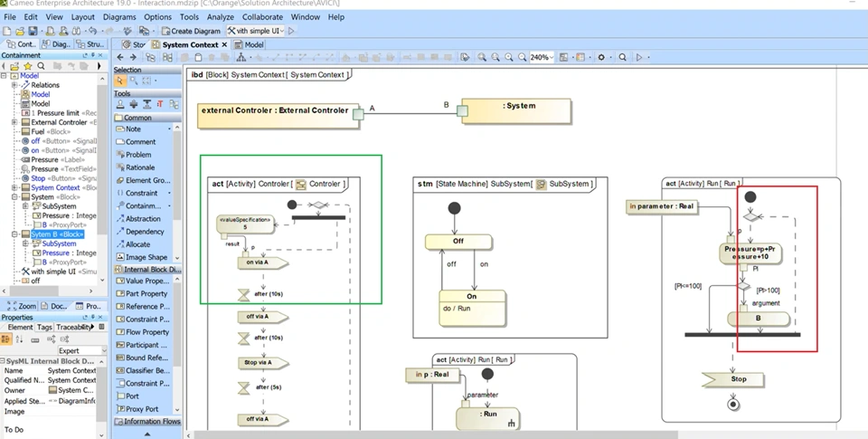Open the Collaborate menu

click(x=262, y=17)
